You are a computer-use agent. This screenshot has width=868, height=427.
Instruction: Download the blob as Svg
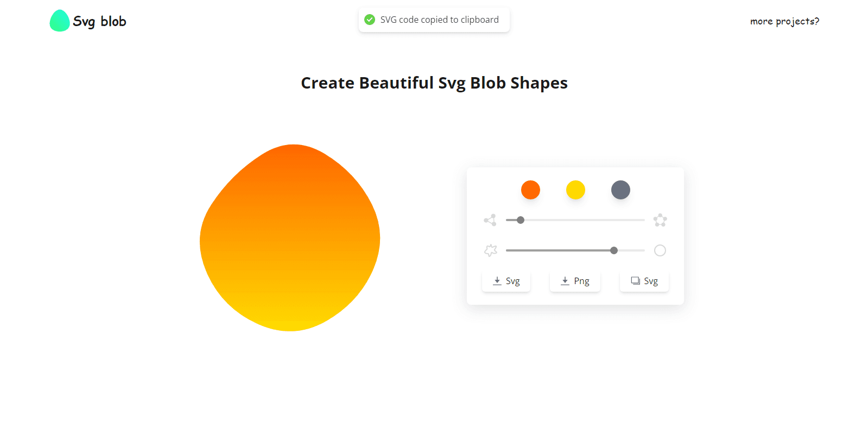[506, 281]
